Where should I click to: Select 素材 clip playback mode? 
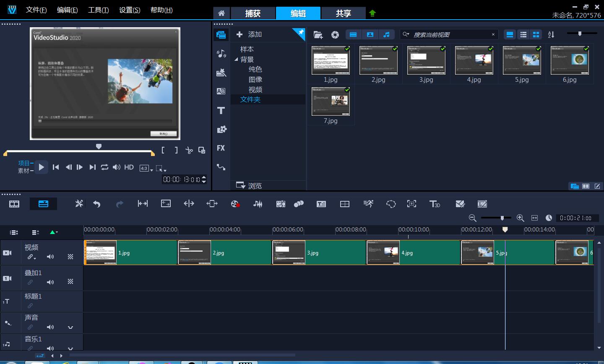click(24, 171)
